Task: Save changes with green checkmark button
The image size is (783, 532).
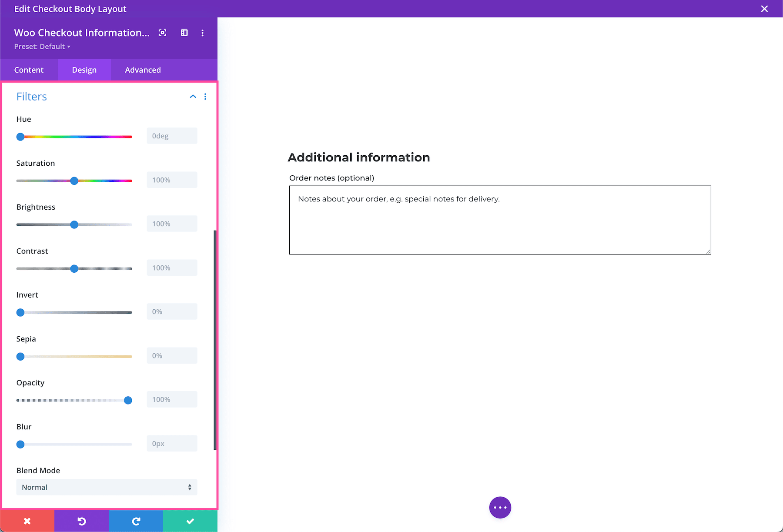Action: (x=190, y=521)
